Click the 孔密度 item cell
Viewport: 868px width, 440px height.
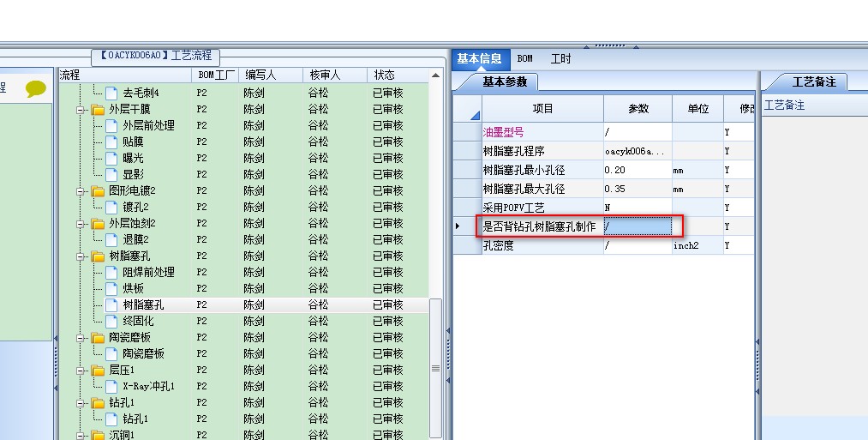pos(542,245)
